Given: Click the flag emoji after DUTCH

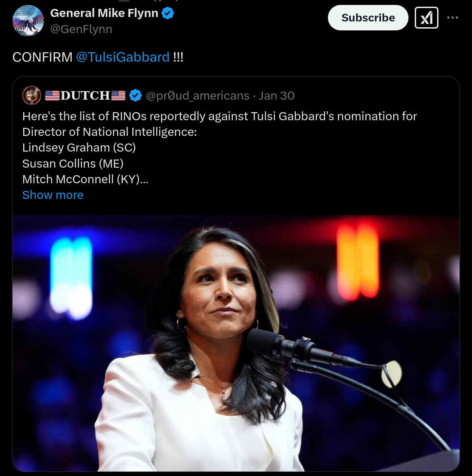Looking at the screenshot, I should [118, 96].
